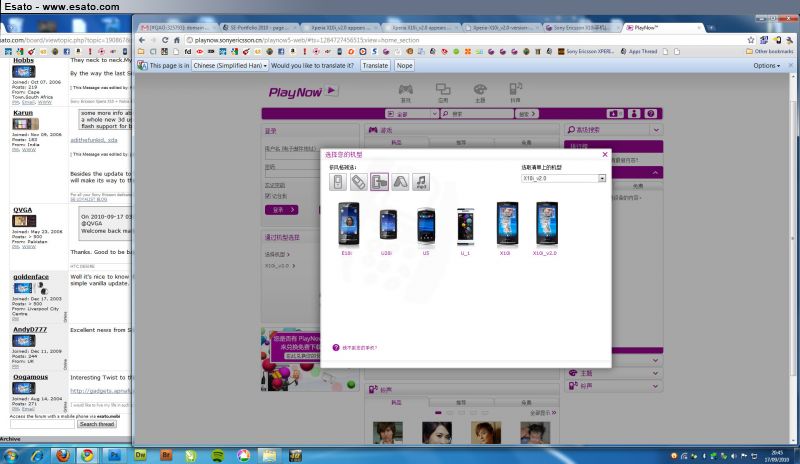Viewport: 800px width, 464px height.
Task: Bookmark this page with the star icon
Action: click(751, 40)
